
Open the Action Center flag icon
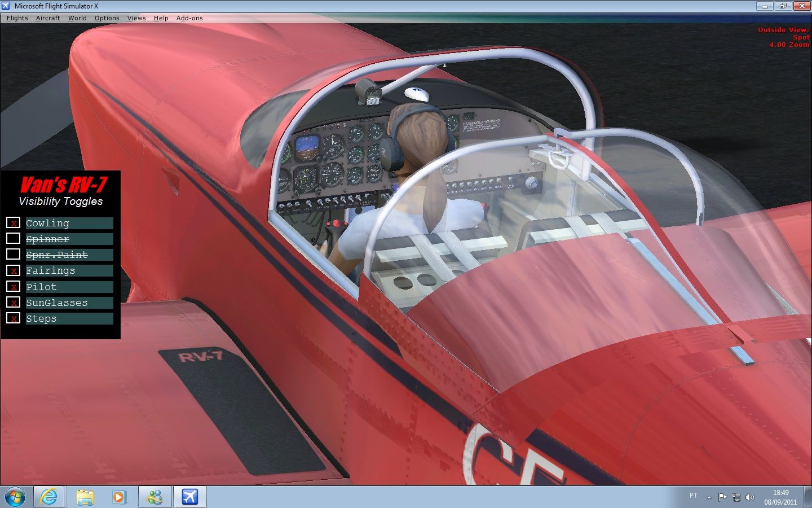[722, 497]
